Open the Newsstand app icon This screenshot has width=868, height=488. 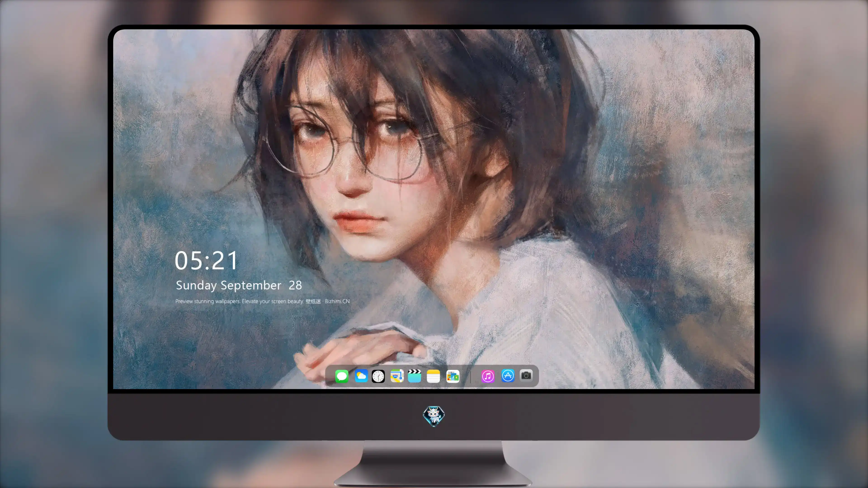453,376
